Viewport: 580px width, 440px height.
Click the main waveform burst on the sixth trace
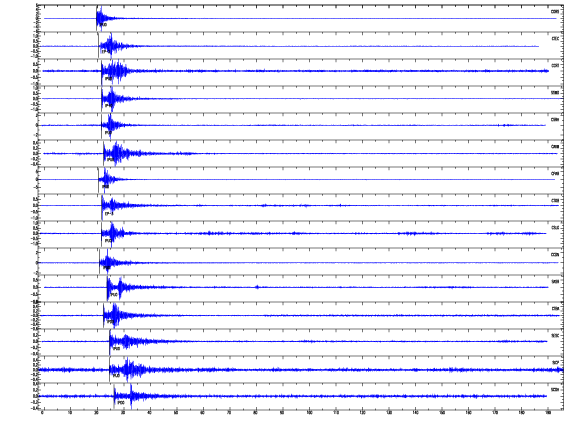(x=117, y=153)
